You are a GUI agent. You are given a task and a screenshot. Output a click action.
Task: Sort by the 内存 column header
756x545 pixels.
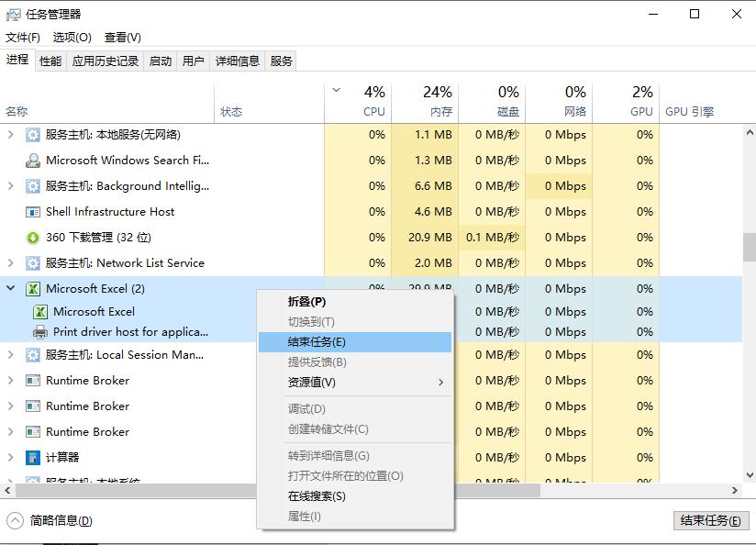[x=425, y=103]
